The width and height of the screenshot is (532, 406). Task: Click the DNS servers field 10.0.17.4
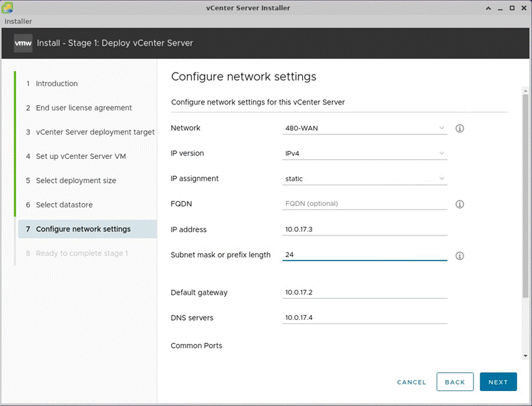[x=365, y=318]
